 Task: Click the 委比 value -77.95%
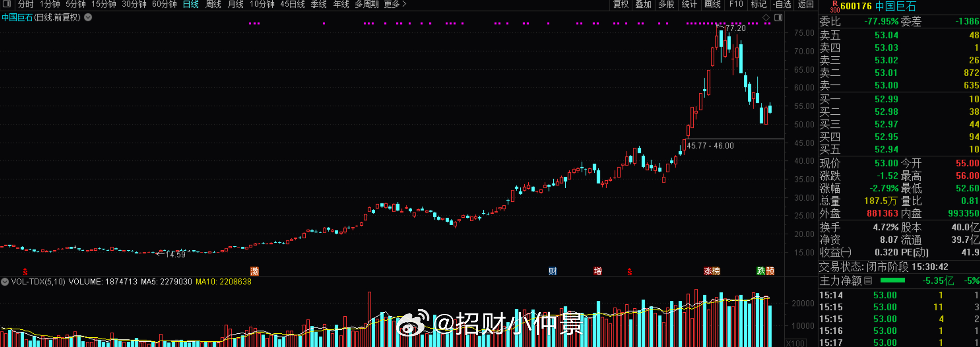point(881,22)
